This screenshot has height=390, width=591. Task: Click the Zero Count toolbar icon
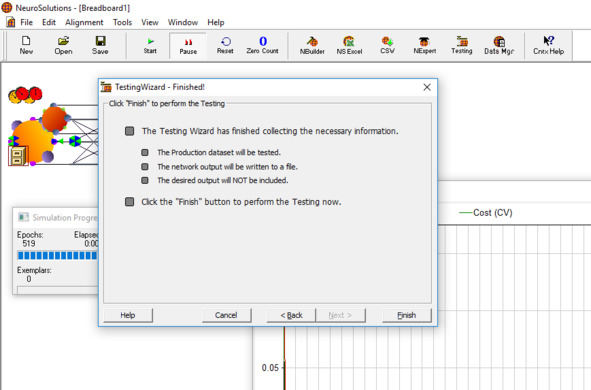pos(263,46)
